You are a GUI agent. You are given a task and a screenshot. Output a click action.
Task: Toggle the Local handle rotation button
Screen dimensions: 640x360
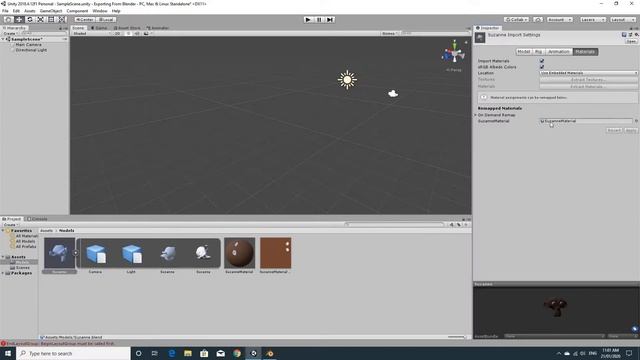point(106,20)
